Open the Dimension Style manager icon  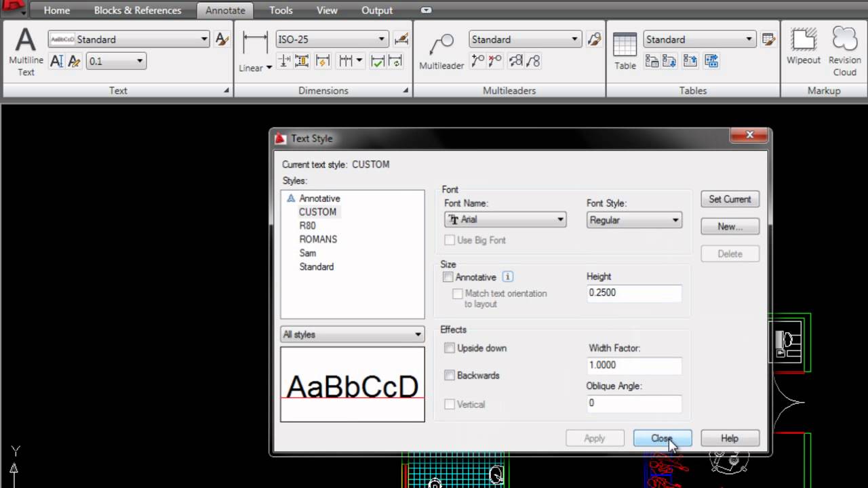(x=401, y=39)
